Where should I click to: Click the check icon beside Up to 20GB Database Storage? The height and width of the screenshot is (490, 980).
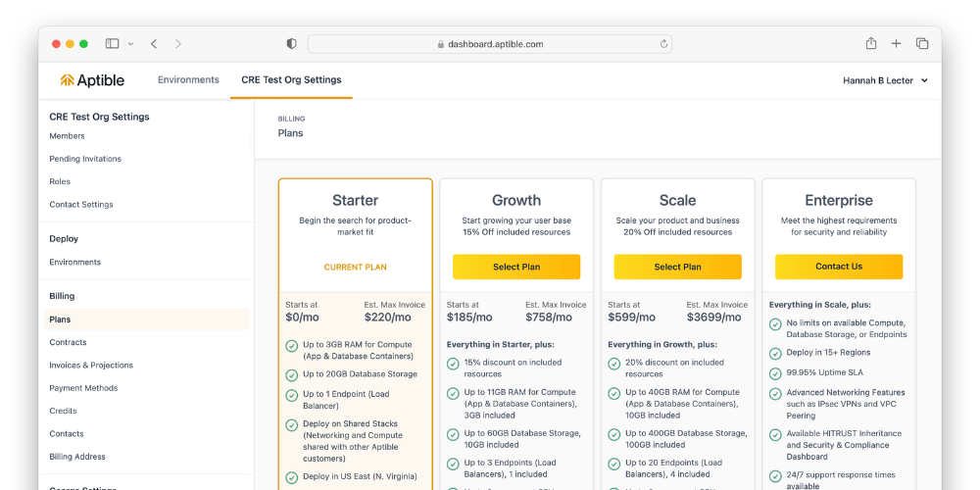point(291,375)
